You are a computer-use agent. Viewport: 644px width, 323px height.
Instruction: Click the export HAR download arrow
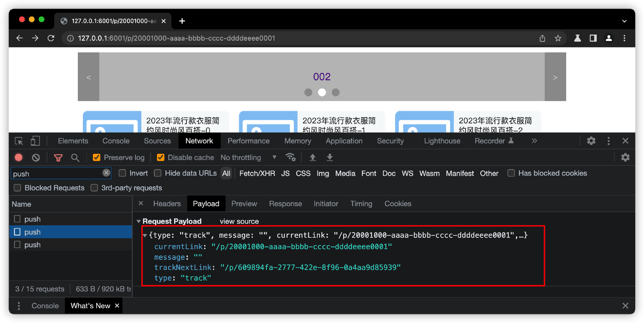tap(330, 157)
